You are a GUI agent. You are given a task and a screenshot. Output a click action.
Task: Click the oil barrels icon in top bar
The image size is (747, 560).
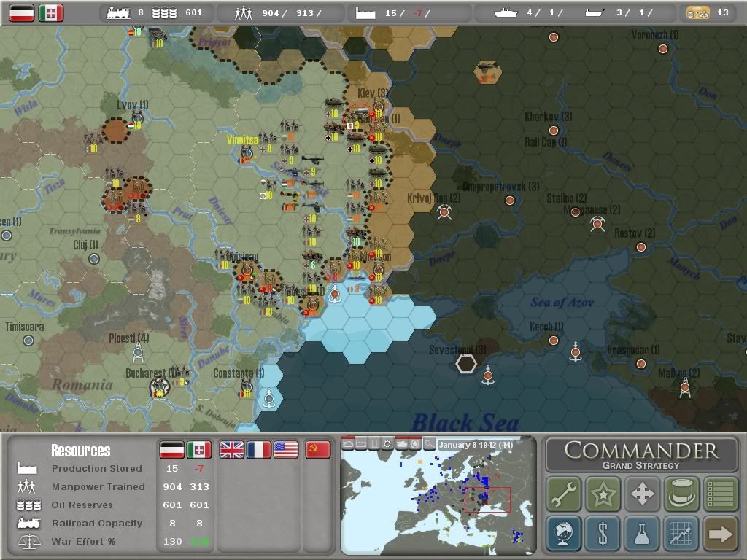point(164,13)
